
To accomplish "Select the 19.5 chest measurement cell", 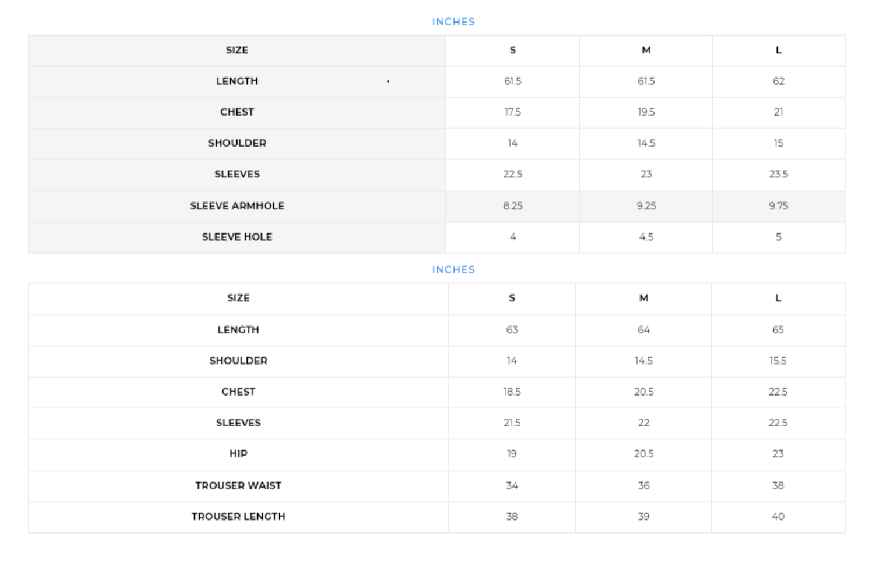I will tap(646, 112).
